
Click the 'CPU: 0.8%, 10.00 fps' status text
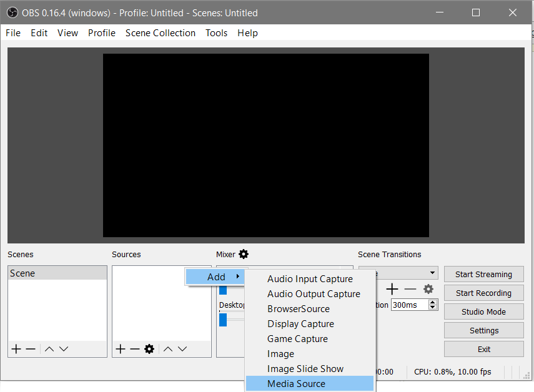[x=453, y=371]
